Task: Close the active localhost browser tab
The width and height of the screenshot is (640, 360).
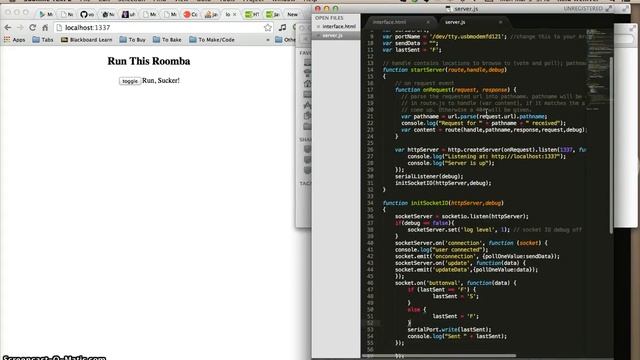Action: point(234,14)
